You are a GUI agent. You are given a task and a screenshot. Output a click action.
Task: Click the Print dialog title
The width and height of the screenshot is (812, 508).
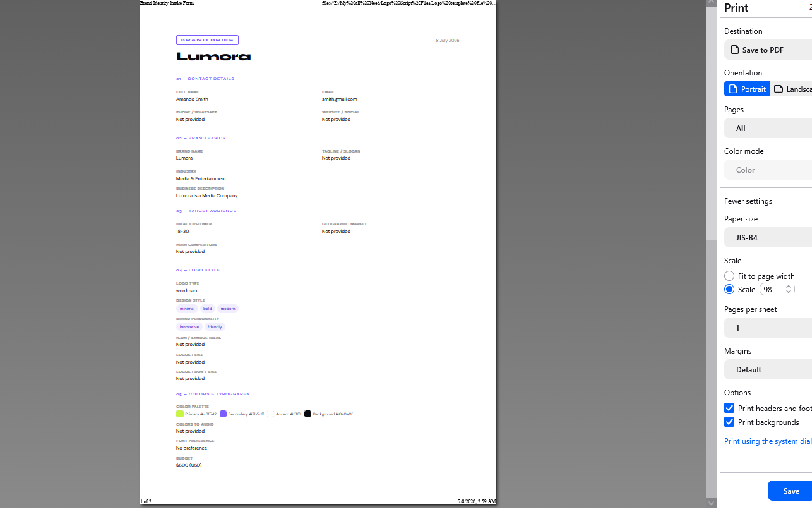click(736, 8)
